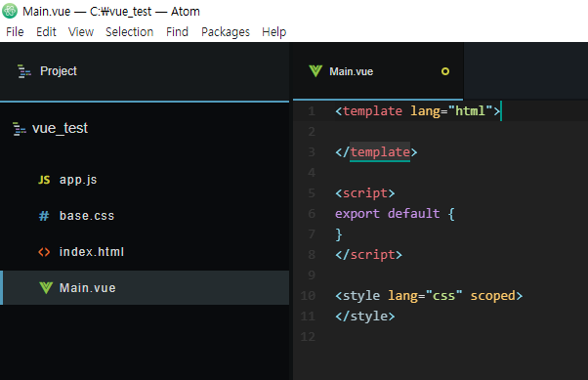Open the File menu
Screen dimensions: 588x380
15,32
